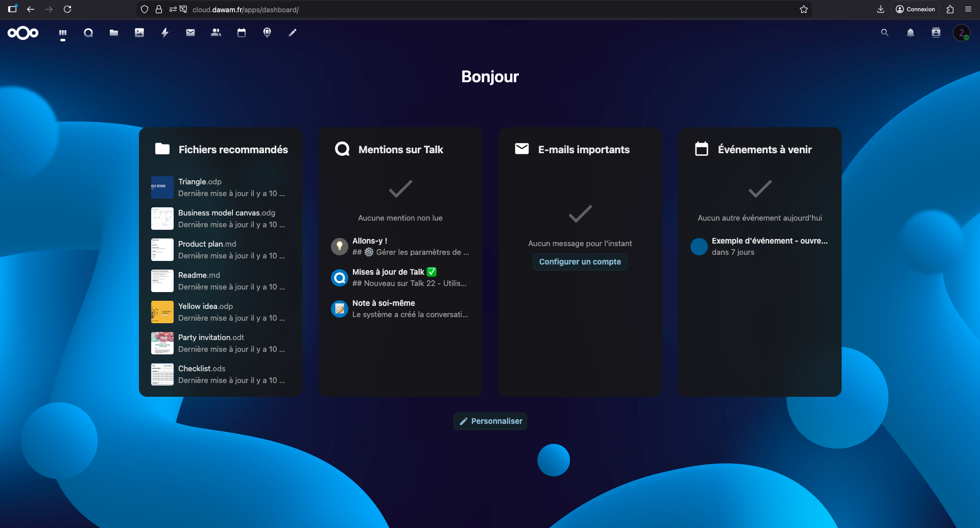Open the Activity lightning bolt icon
The width and height of the screenshot is (980, 528).
click(x=165, y=33)
